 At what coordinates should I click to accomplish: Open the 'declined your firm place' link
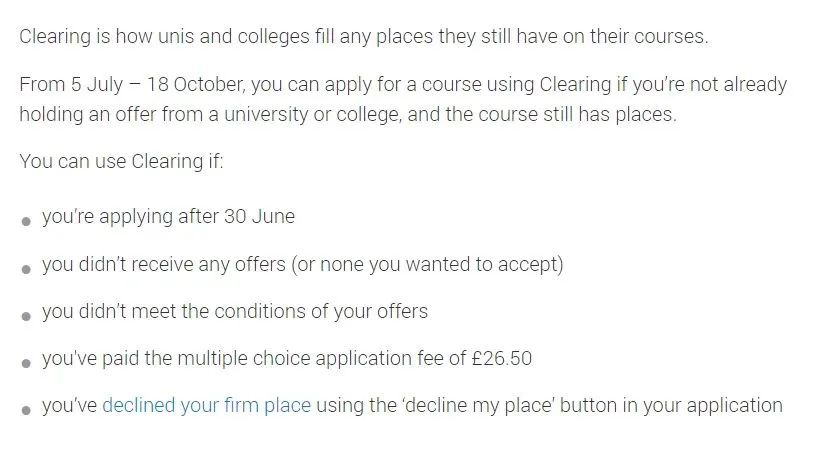[x=207, y=405]
